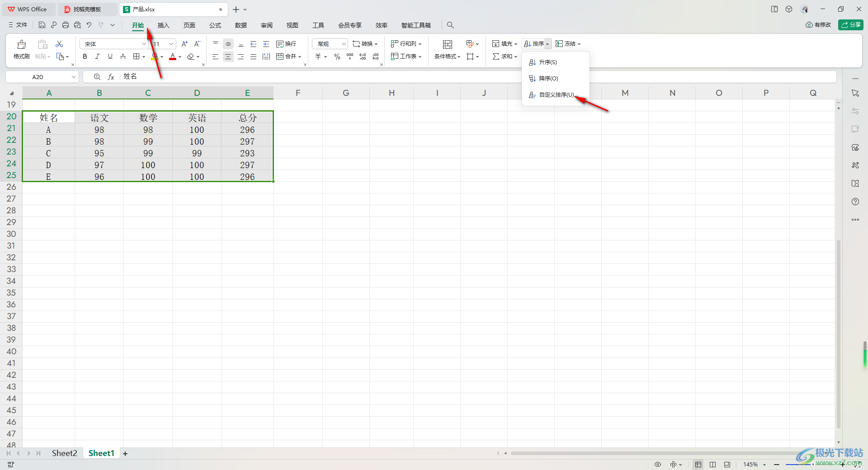868x470 pixels.
Task: Click the File (文件) menu button
Action: (18, 25)
